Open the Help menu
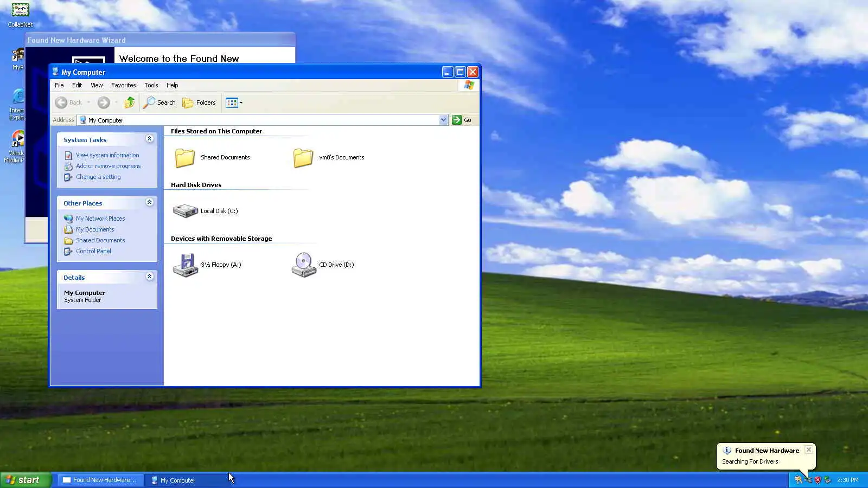This screenshot has width=868, height=488. click(172, 85)
